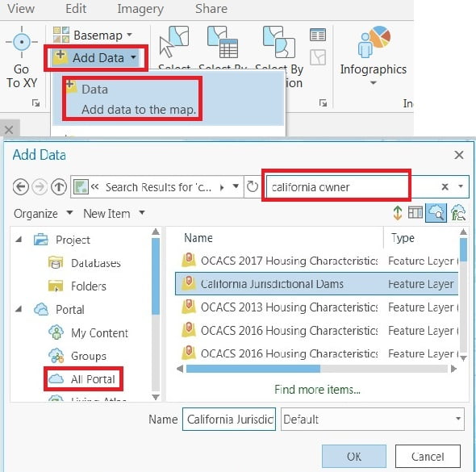
Task: Click the search my organization icon
Action: point(458,213)
